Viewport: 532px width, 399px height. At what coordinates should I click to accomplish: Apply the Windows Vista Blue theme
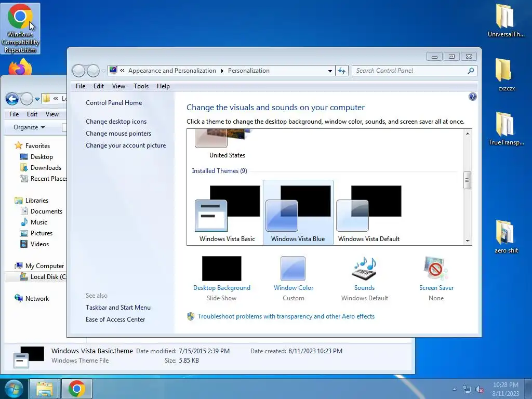(298, 212)
